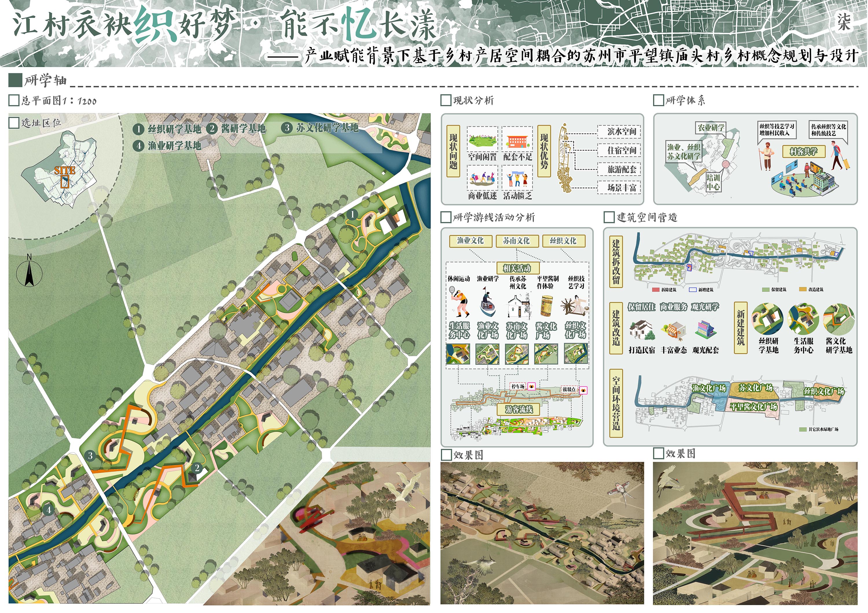Image resolution: width=868 pixels, height=613 pixels.
Task: Click the 丝织研学基地 circular plan thumbnail
Action: pyautogui.click(x=767, y=319)
